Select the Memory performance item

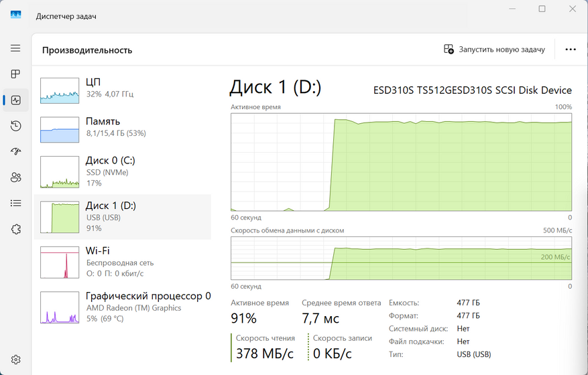click(x=123, y=127)
